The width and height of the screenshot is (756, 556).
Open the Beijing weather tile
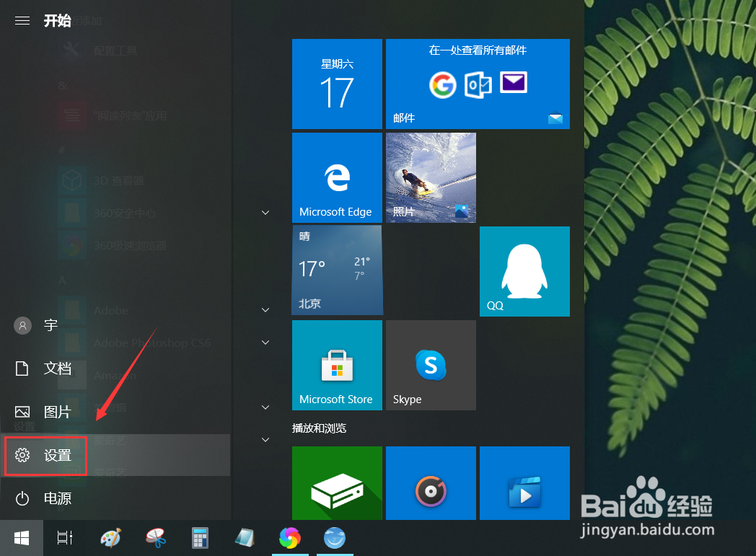point(337,270)
